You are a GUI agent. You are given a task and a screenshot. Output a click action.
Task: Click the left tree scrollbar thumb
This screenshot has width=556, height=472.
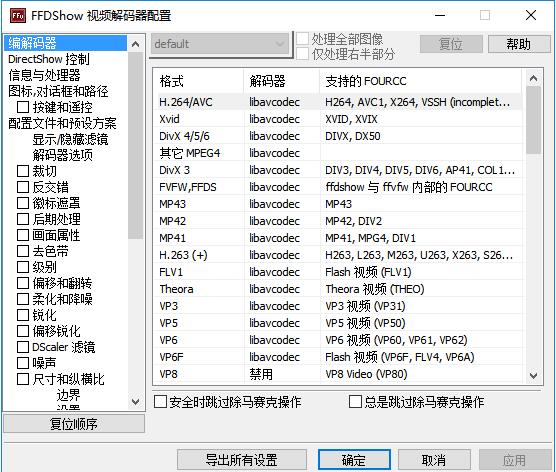pos(135,145)
